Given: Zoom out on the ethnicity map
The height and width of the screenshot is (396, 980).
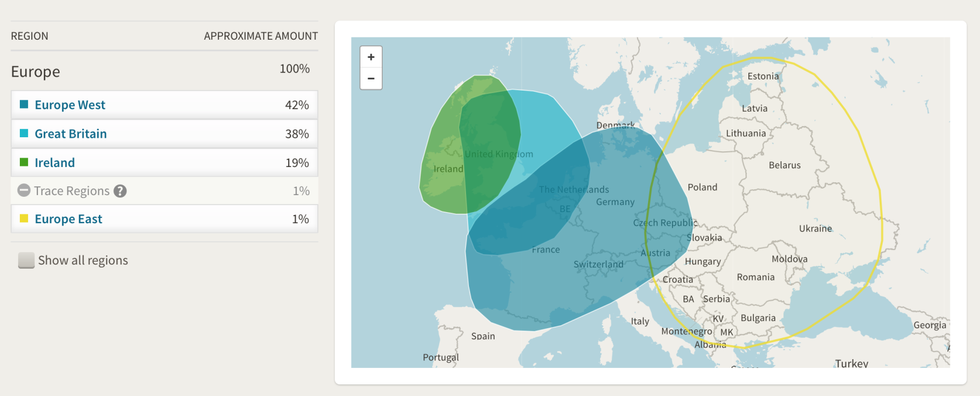Looking at the screenshot, I should click(x=371, y=78).
